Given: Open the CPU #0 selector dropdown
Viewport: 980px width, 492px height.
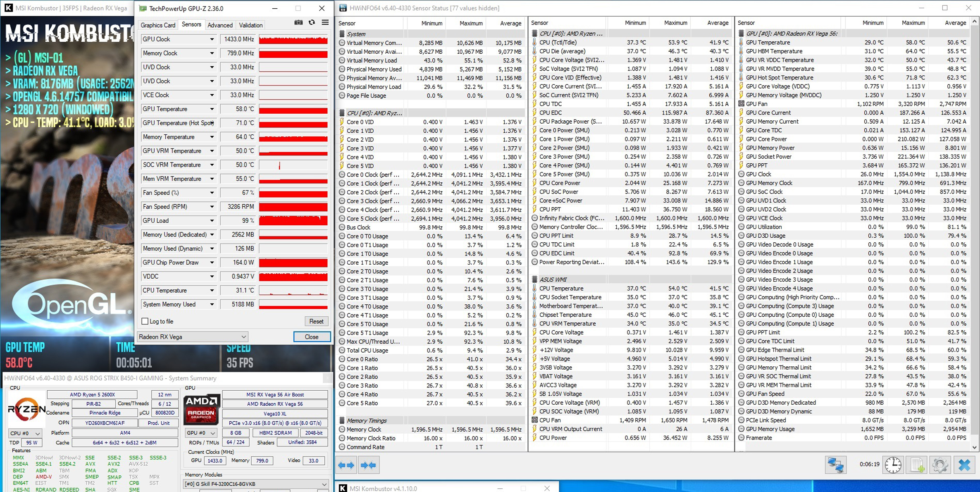Looking at the screenshot, I should 25,433.
